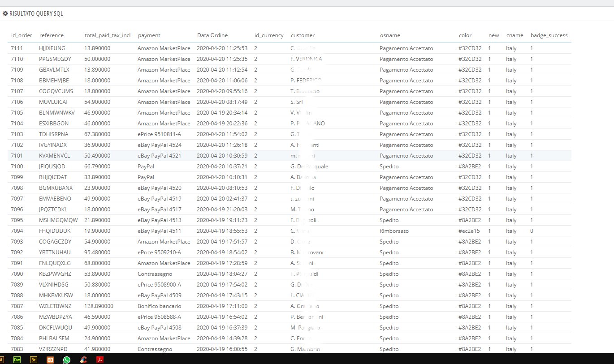Click the Italy cell in row 7101
Viewport: 614px width, 364px height.
click(x=511, y=155)
